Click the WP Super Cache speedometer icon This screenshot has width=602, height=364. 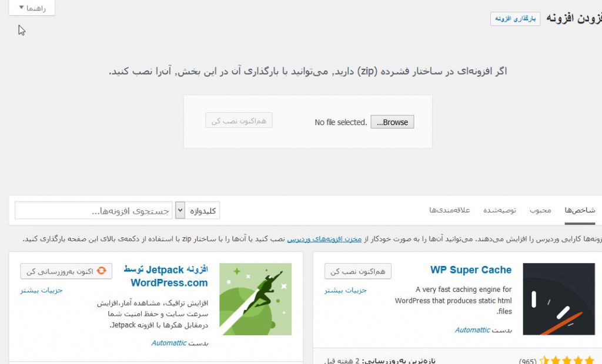click(x=559, y=299)
